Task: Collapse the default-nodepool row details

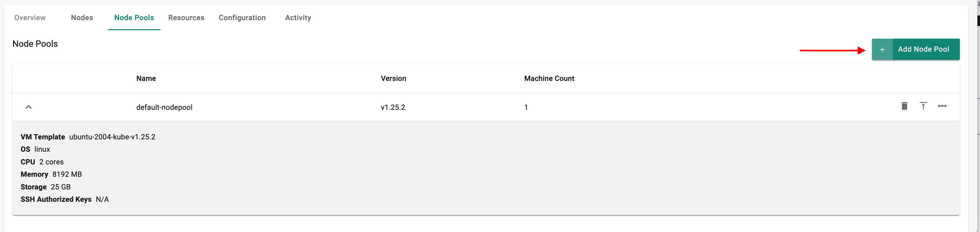Action: tap(29, 107)
